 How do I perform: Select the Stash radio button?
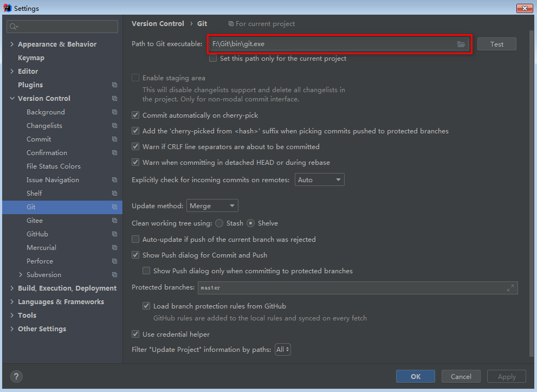[x=219, y=223]
